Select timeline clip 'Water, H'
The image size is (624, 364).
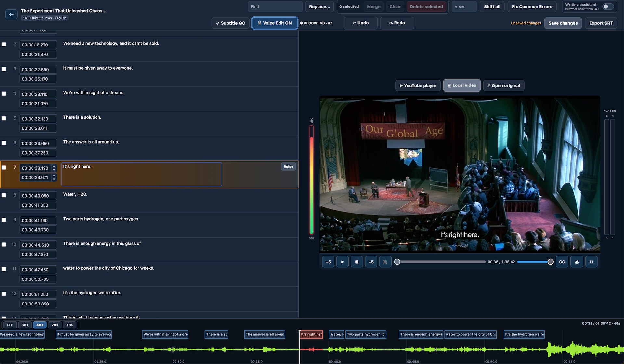[337, 334]
